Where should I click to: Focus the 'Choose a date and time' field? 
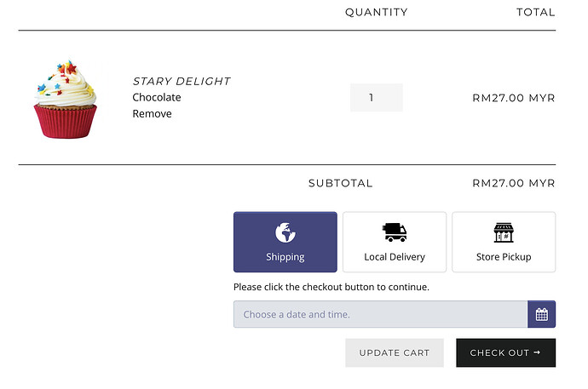click(380, 314)
